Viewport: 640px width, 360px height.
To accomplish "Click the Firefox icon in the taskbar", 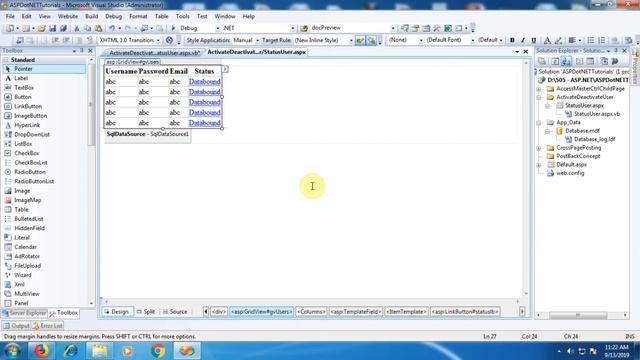I will [41, 351].
